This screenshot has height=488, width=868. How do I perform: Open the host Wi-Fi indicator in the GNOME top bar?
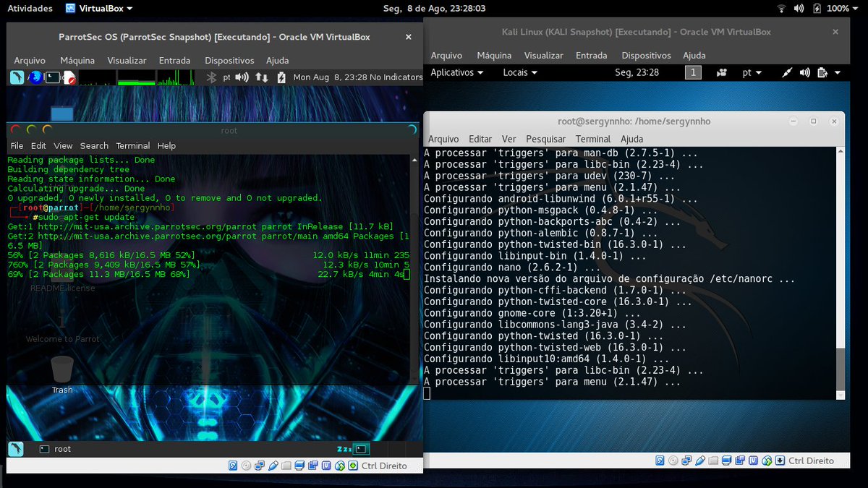(781, 9)
